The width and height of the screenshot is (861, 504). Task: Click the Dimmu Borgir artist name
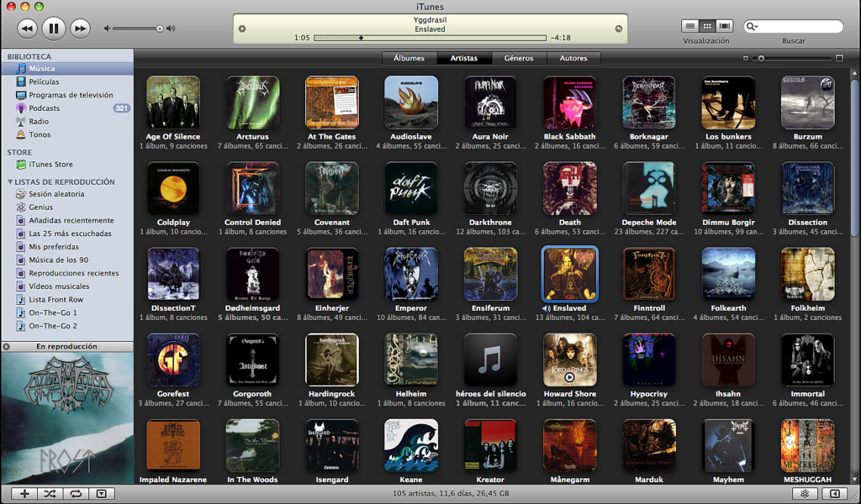(728, 223)
